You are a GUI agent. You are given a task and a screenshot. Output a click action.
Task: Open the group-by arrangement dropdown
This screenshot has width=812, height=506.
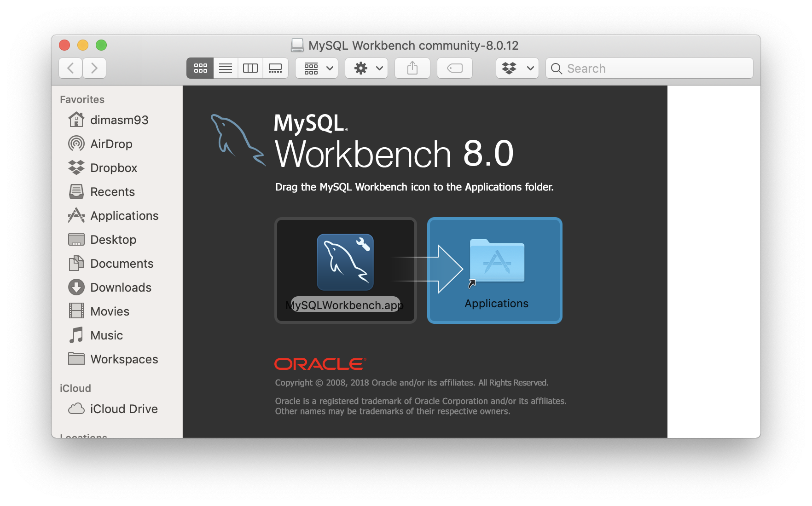tap(317, 68)
